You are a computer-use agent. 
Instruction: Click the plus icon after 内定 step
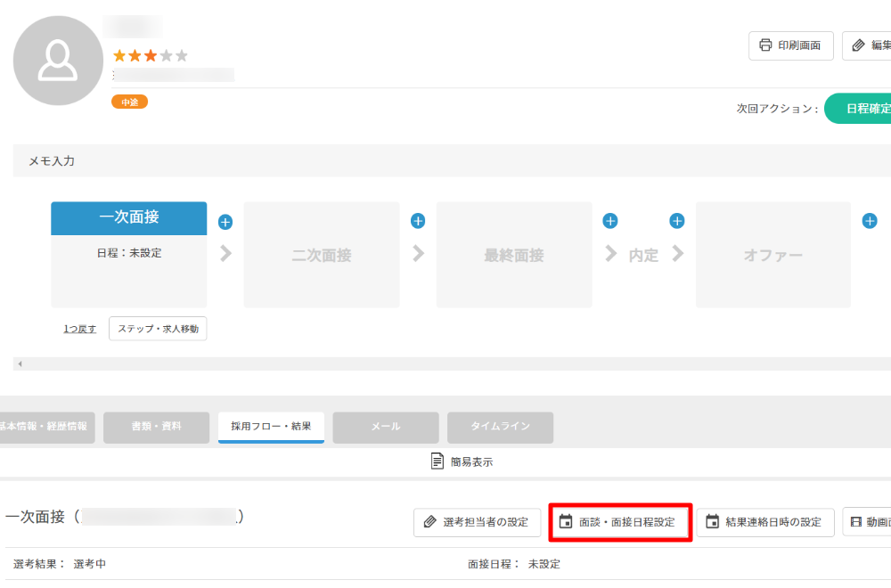[677, 221]
